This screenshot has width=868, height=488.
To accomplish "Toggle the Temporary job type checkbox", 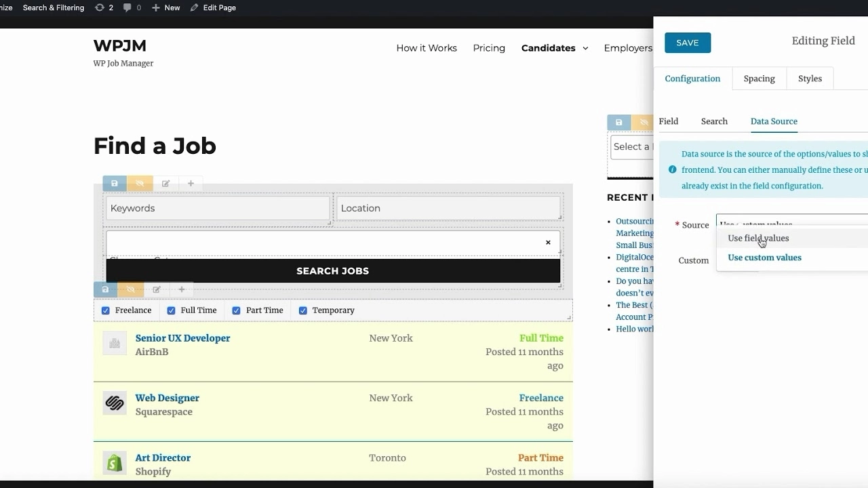I will (303, 310).
